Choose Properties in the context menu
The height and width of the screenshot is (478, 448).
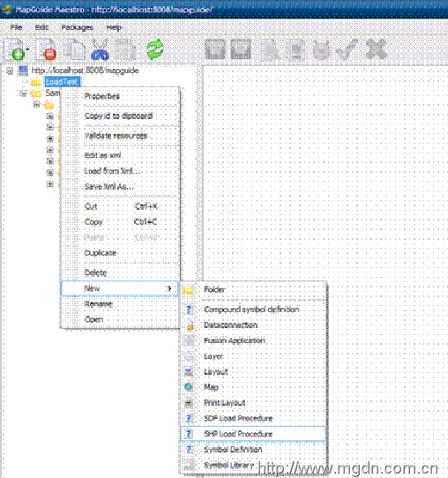[x=121, y=96]
